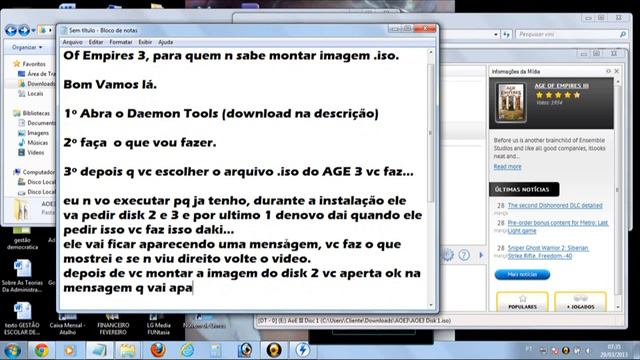The image size is (640, 360).
Task: Select Locais in Explorer sidebar
Action: [x=31, y=93]
